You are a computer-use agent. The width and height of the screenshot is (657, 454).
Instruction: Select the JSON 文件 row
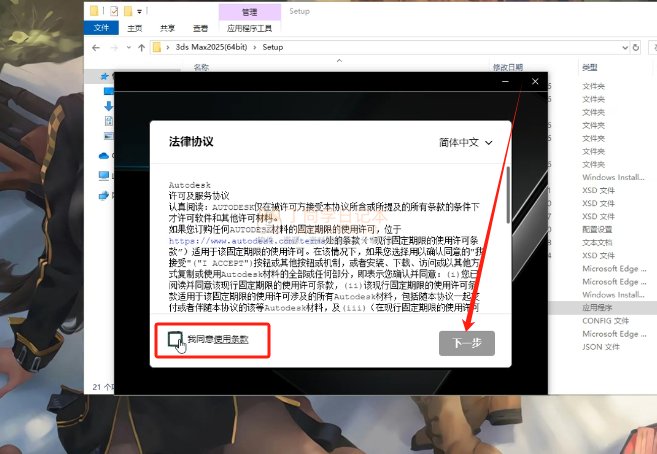601,347
